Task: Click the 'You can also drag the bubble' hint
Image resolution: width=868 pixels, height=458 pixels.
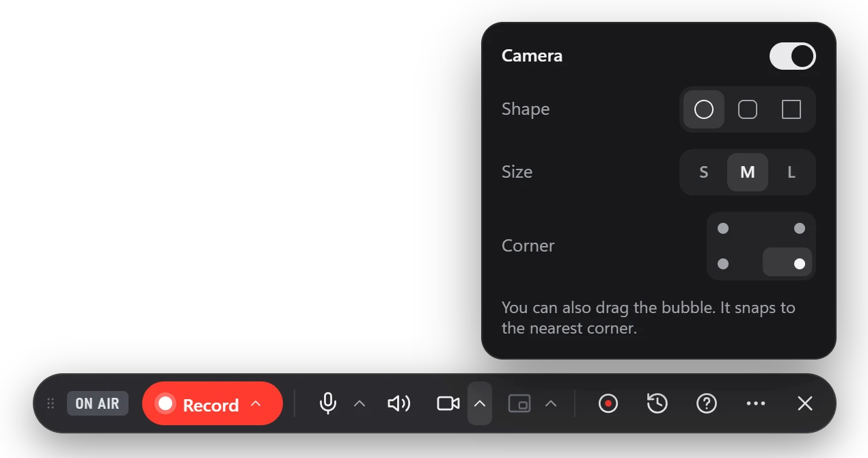Action: (x=649, y=318)
